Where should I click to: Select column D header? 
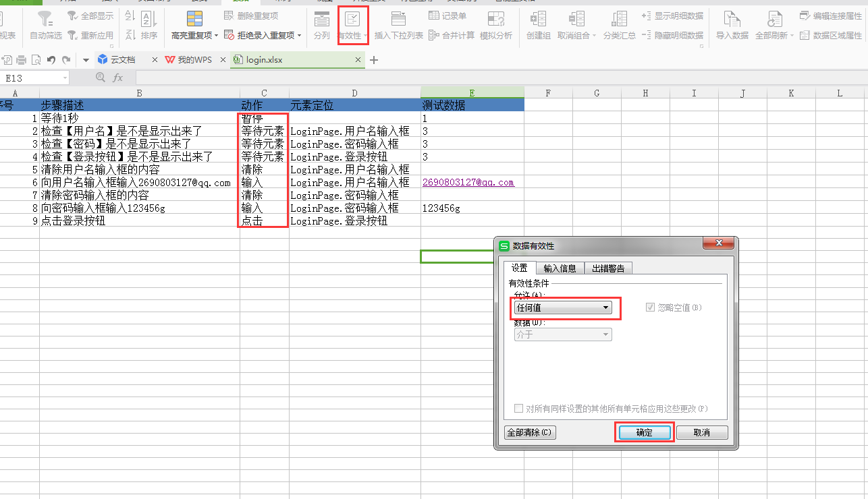[x=355, y=93]
